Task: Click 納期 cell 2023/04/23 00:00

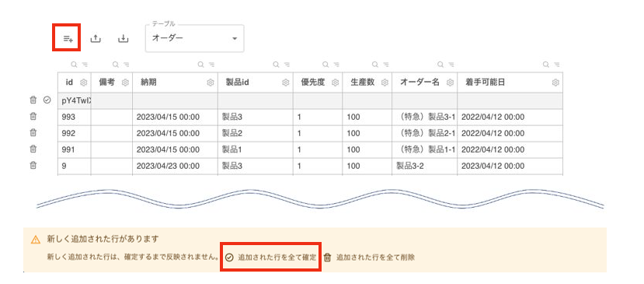Action: pyautogui.click(x=175, y=167)
